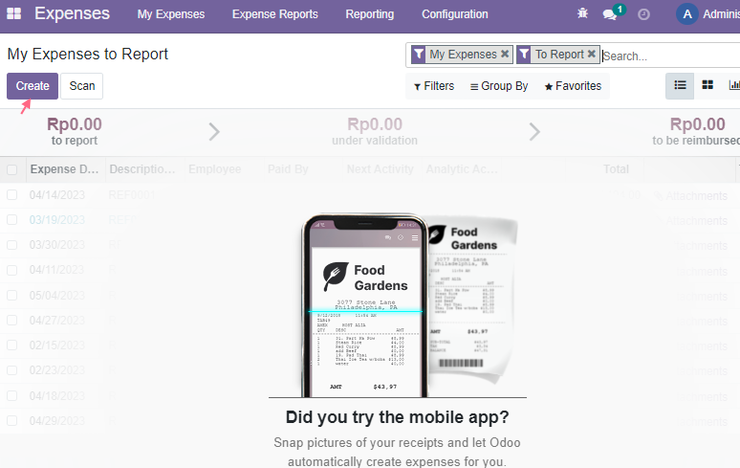Switch to kanban view
This screenshot has height=468, width=740.
tap(707, 85)
